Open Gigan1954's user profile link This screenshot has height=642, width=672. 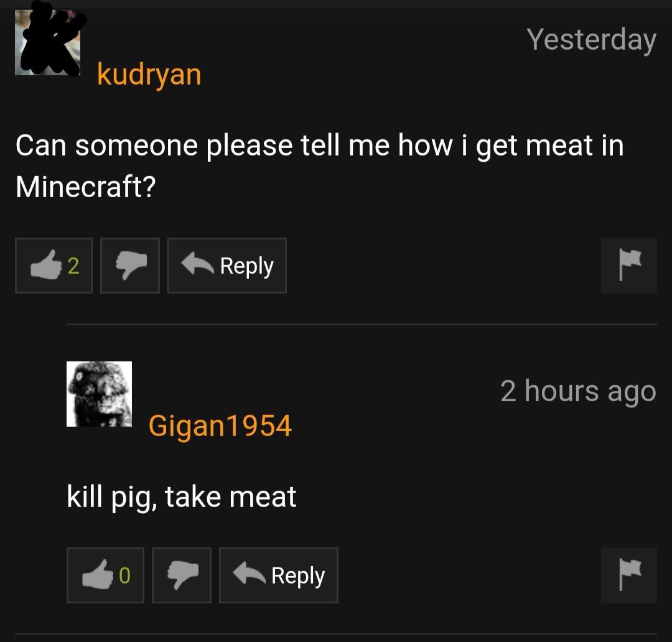point(220,426)
